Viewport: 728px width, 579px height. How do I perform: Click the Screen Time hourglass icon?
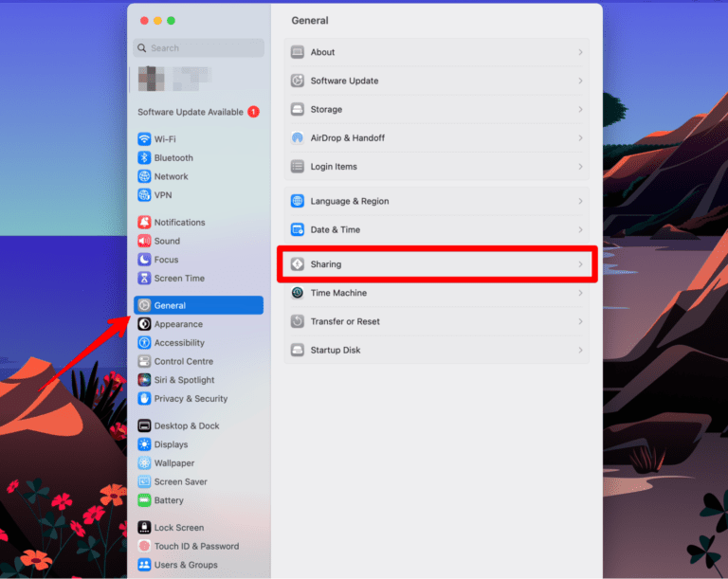pyautogui.click(x=144, y=278)
